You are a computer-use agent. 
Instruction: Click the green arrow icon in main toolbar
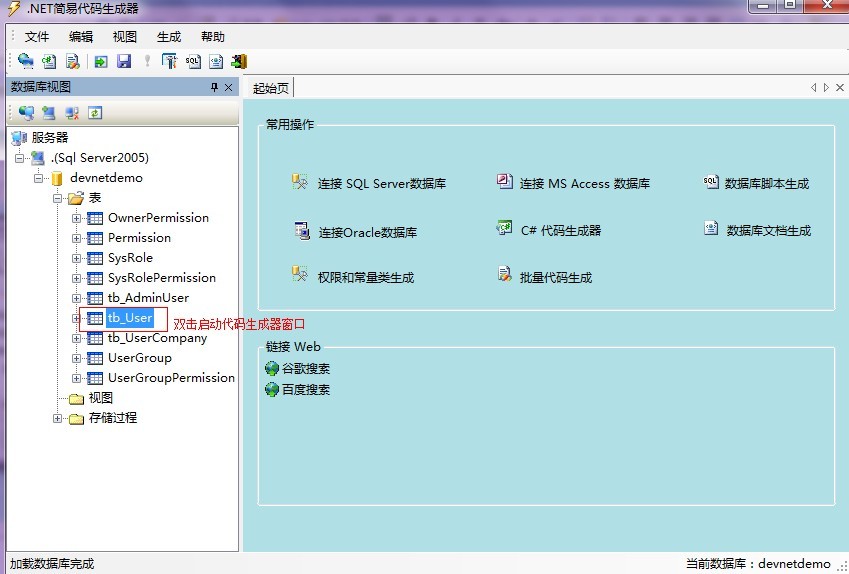pyautogui.click(x=101, y=61)
